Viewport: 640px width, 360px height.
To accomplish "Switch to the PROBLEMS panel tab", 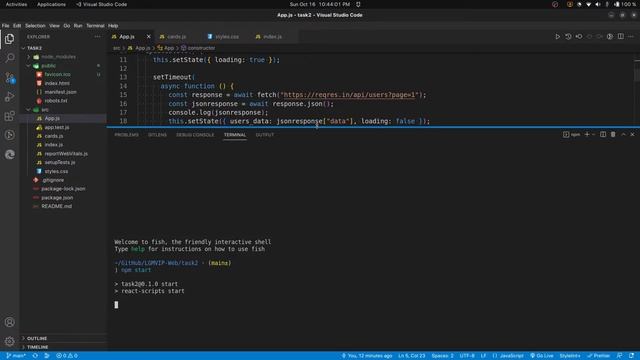I will (x=127, y=135).
